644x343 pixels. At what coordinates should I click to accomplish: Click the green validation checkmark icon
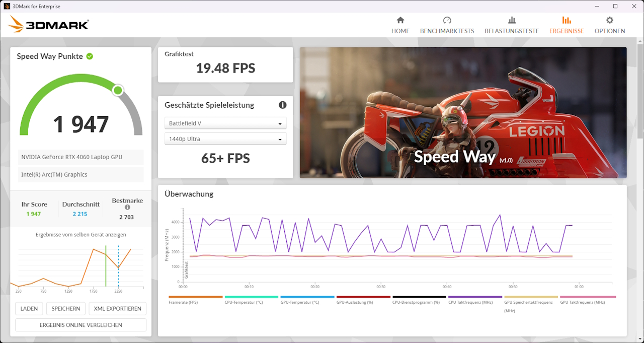pyautogui.click(x=90, y=56)
